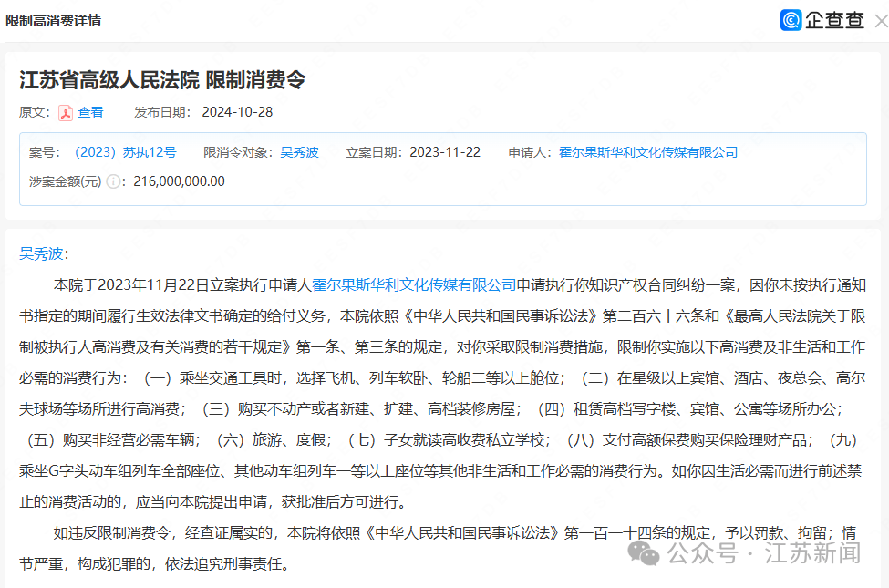This screenshot has width=889, height=588.
Task: Click the circled magnifier inside the blue logo
Action: point(789,19)
